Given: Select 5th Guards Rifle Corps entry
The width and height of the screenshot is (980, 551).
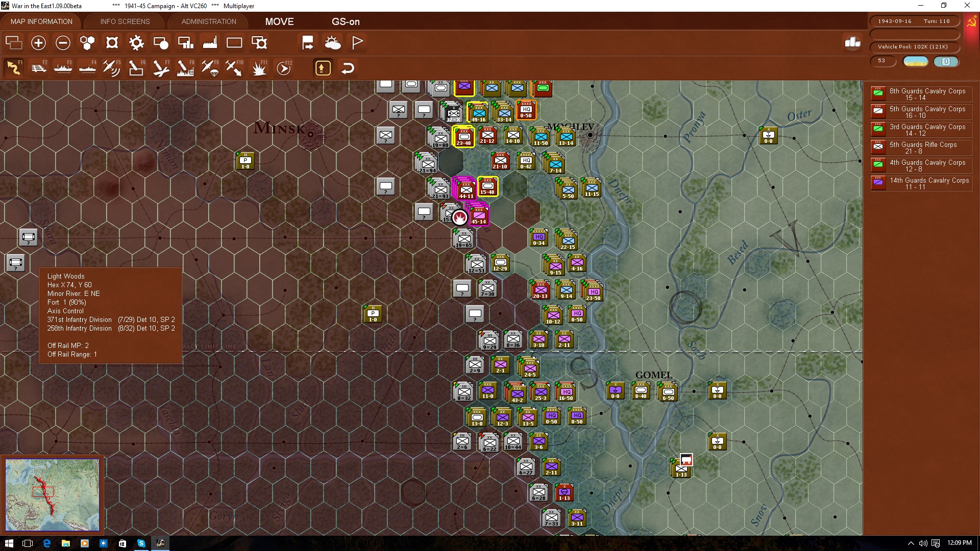Looking at the screenshot, I should [921, 147].
